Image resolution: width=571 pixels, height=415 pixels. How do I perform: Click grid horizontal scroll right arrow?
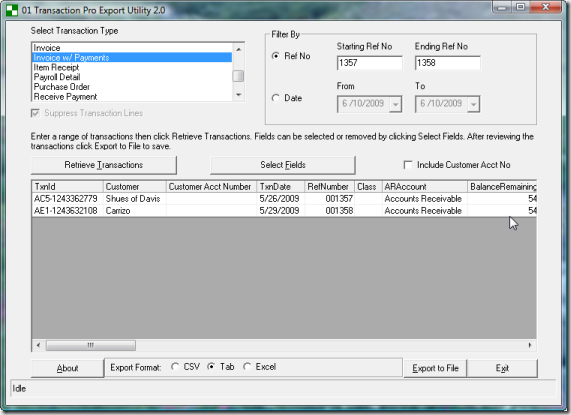(530, 345)
